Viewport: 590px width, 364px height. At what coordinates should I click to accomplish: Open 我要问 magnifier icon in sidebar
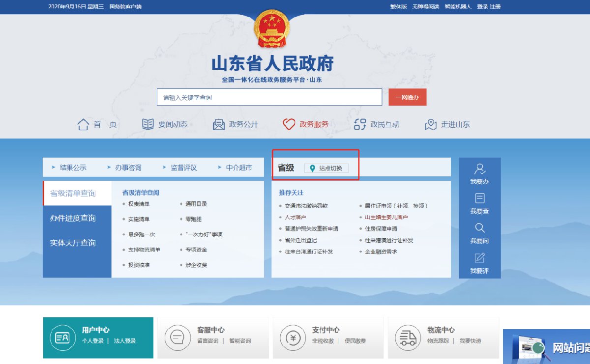click(480, 228)
